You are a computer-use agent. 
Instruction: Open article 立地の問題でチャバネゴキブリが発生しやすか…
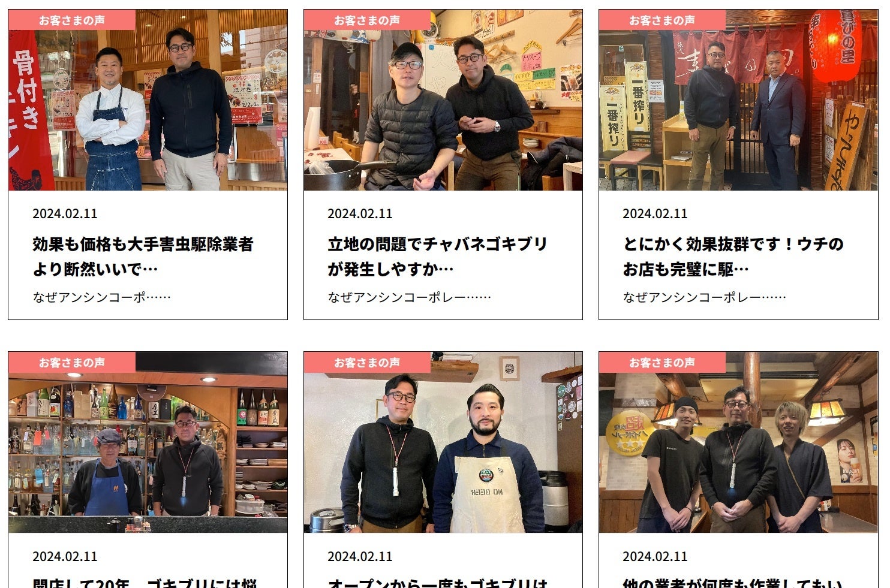tap(437, 257)
